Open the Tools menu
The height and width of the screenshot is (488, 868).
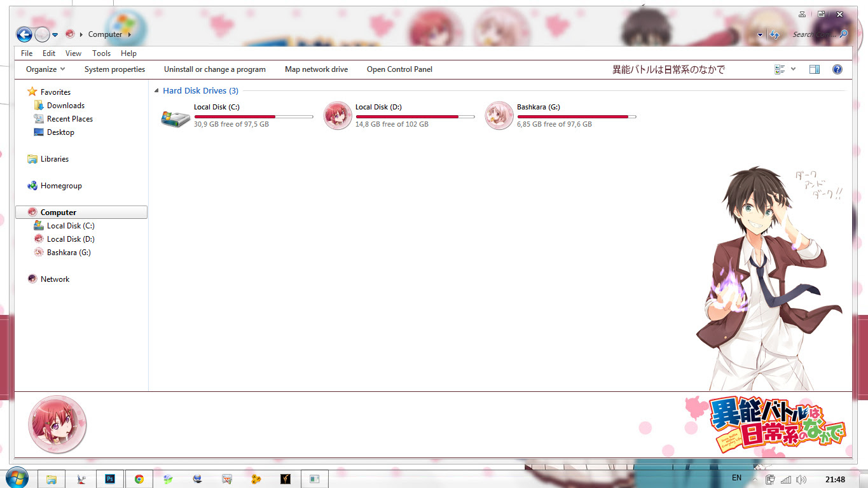pos(101,53)
